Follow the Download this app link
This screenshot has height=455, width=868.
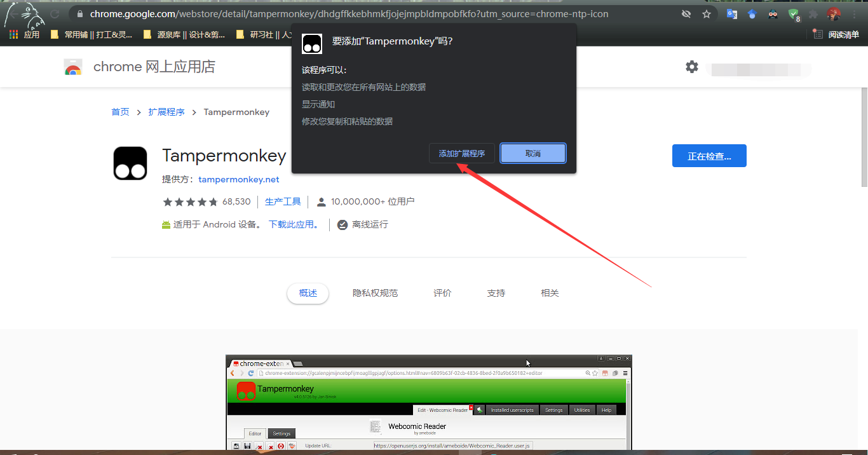(x=294, y=224)
